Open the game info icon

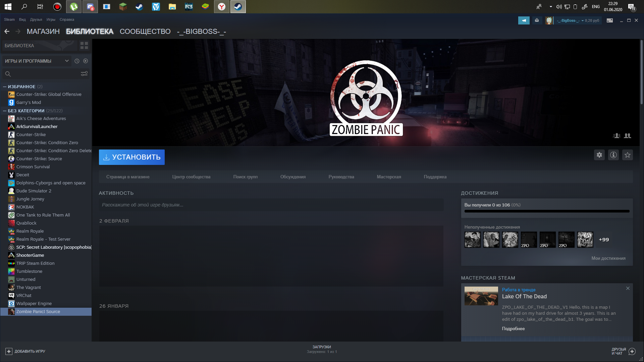pyautogui.click(x=613, y=155)
